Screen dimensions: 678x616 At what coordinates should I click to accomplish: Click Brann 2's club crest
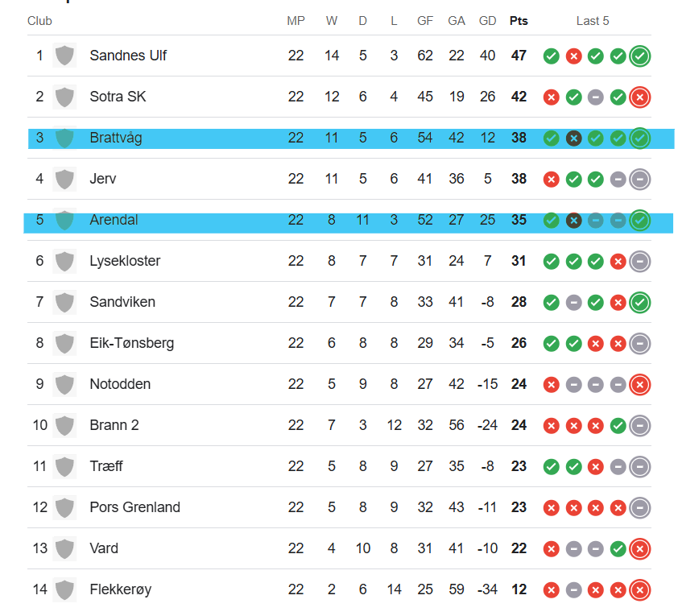point(64,425)
